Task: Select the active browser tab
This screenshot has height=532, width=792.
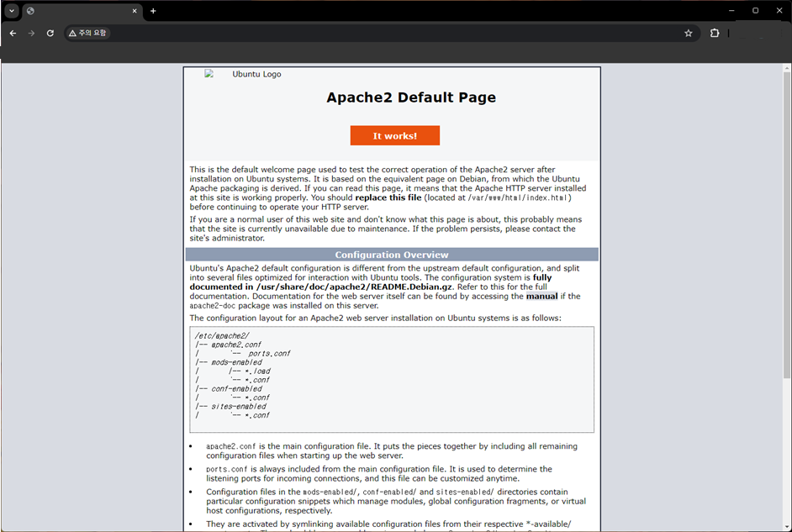Action: pos(82,11)
